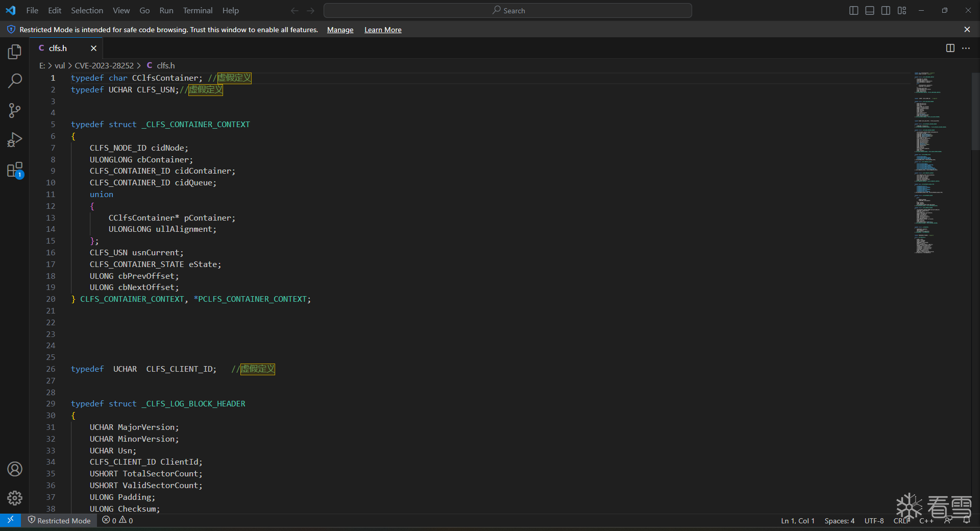Viewport: 980px width, 531px height.
Task: Click the CClfsContainer typedef name on line 1
Action: 165,78
